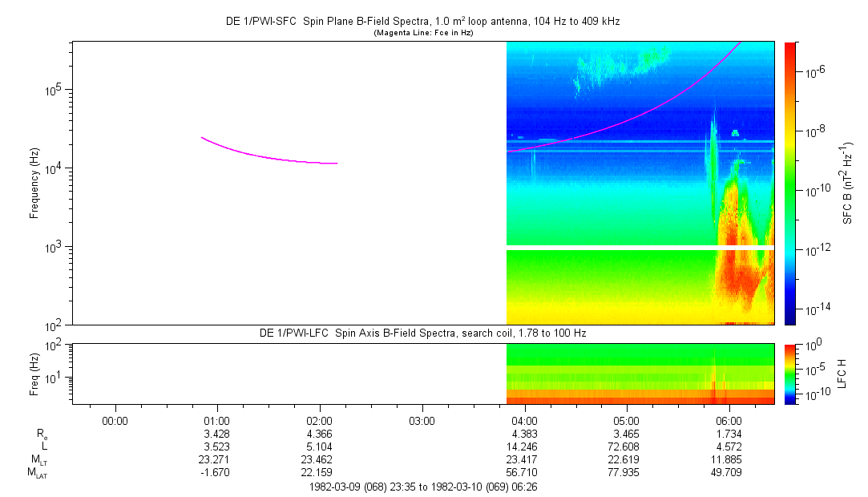Image resolution: width=868 pixels, height=497 pixels.
Task: Click the 06:00 time axis tick label
Action: (x=729, y=420)
